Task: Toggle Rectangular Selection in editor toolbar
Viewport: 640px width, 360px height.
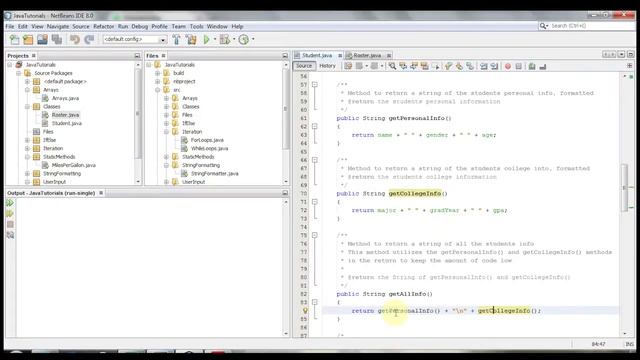Action: tap(435, 66)
